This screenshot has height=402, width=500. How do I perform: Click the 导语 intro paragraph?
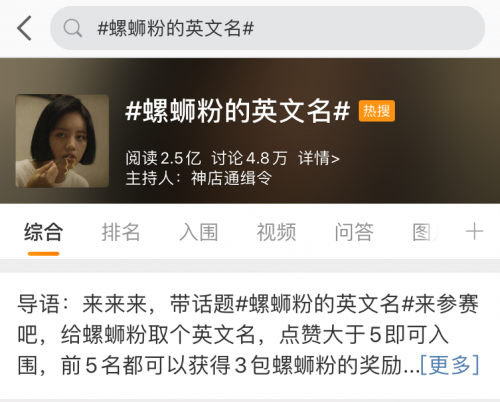coord(248,334)
